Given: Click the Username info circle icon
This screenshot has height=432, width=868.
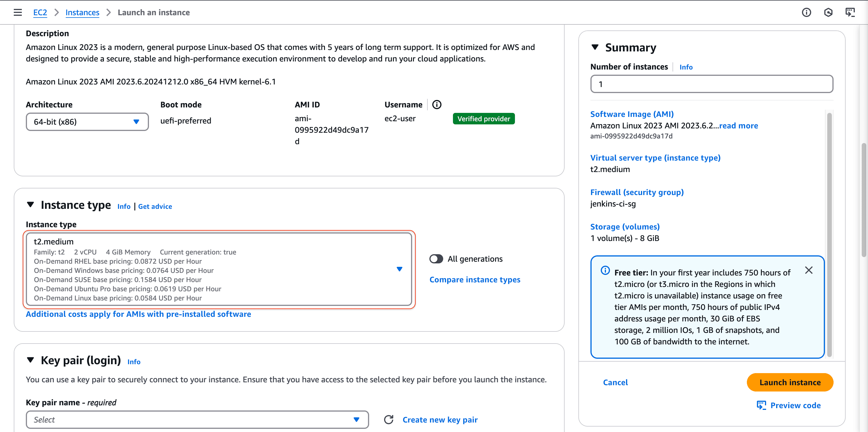Looking at the screenshot, I should pyautogui.click(x=437, y=105).
